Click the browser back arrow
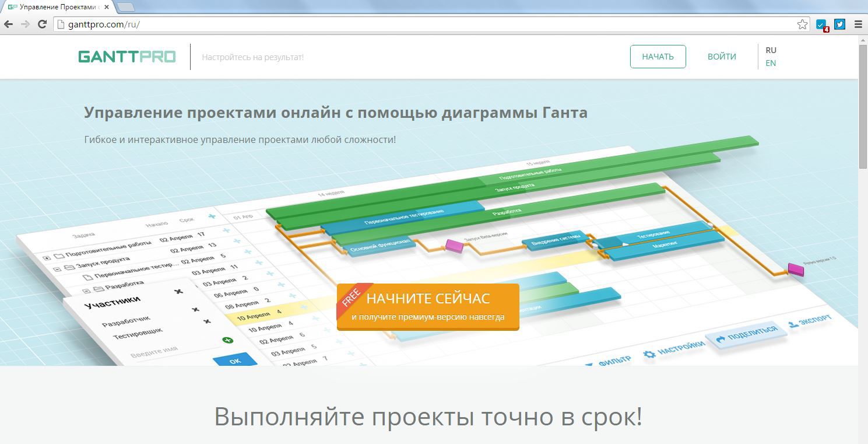This screenshot has width=868, height=444. (x=9, y=25)
